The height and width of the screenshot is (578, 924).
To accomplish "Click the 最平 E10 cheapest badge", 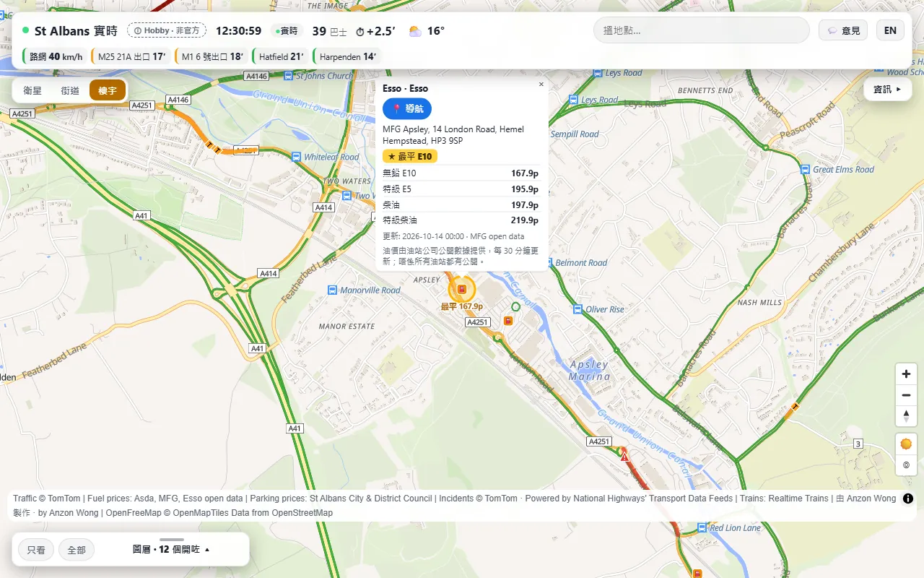I will click(x=410, y=156).
